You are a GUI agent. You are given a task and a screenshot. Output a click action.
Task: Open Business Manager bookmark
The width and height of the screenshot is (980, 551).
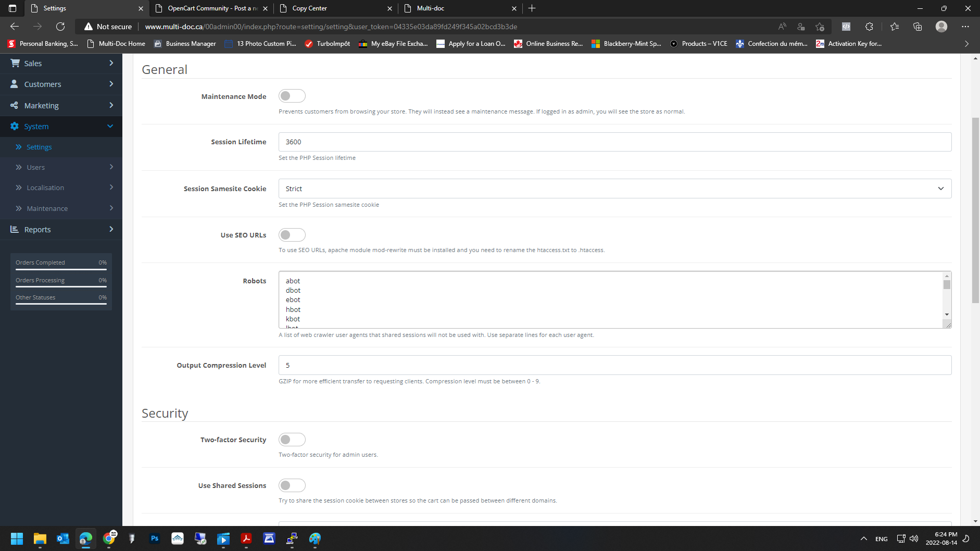tap(185, 44)
